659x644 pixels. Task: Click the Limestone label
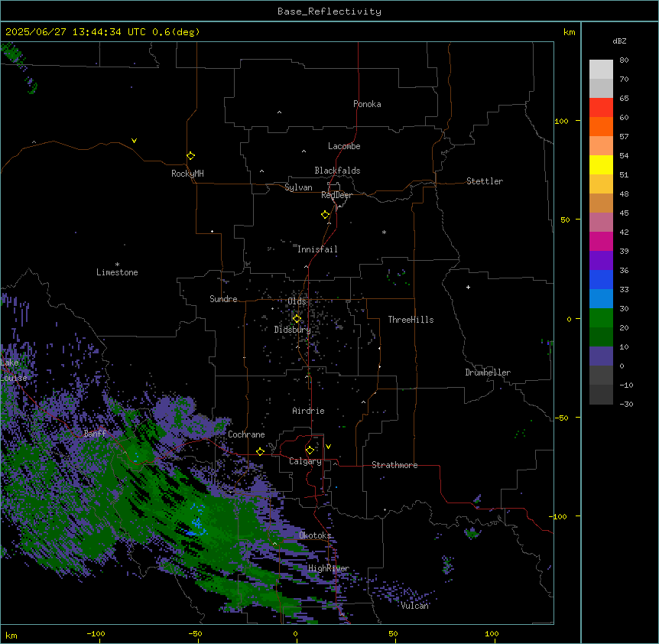(117, 272)
